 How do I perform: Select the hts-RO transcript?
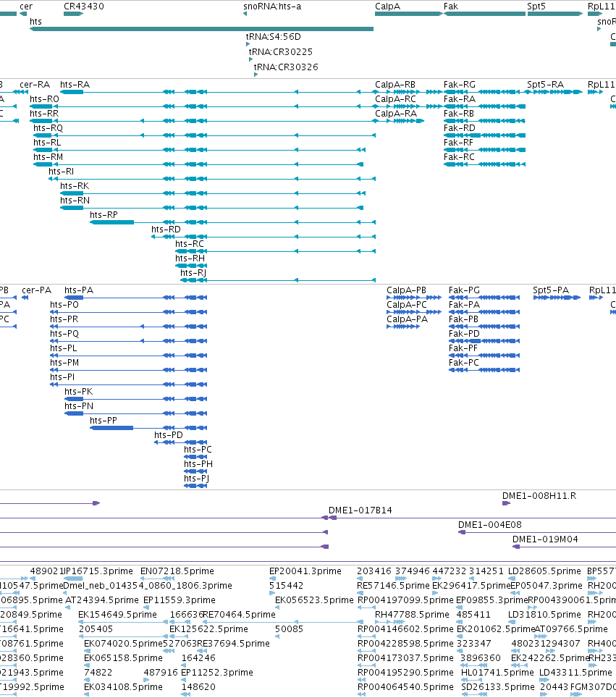click(x=44, y=98)
